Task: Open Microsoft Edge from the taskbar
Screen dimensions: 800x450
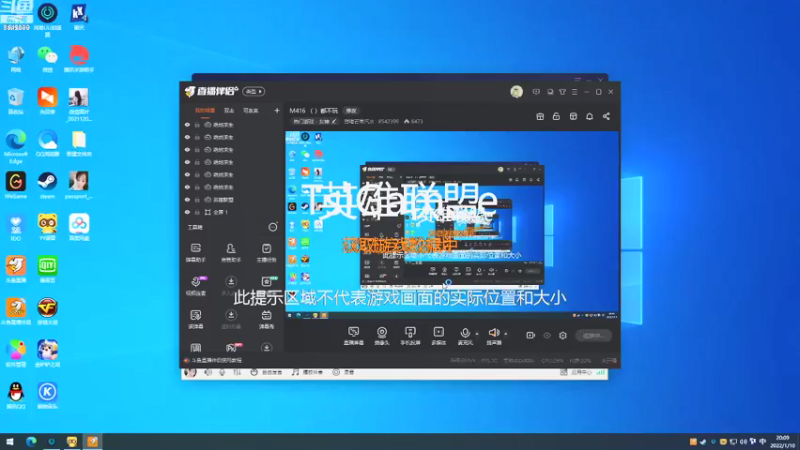Action: pyautogui.click(x=31, y=441)
